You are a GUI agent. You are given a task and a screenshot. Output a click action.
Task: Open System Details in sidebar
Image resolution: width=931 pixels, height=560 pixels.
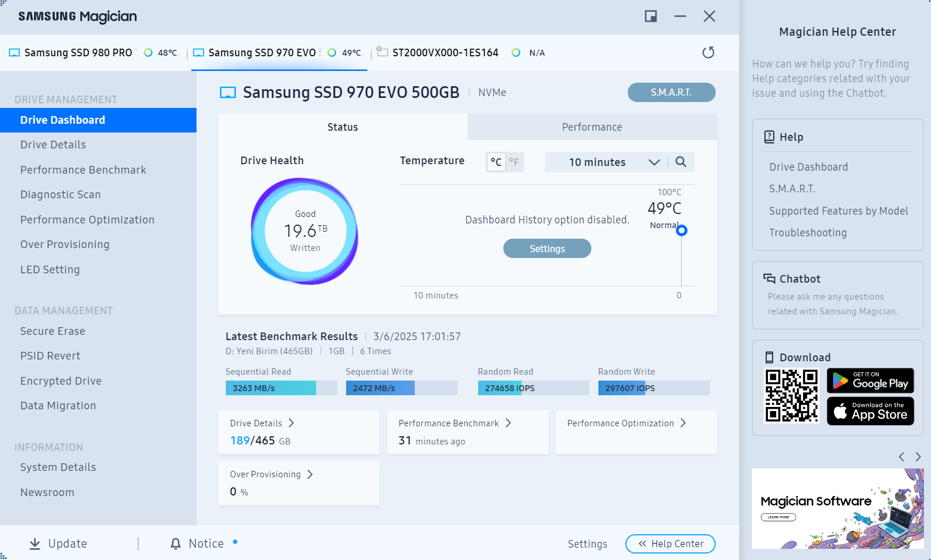(x=58, y=467)
